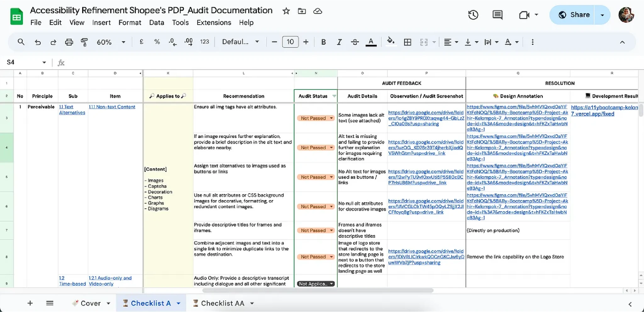Open the Extensions menu

[214, 23]
